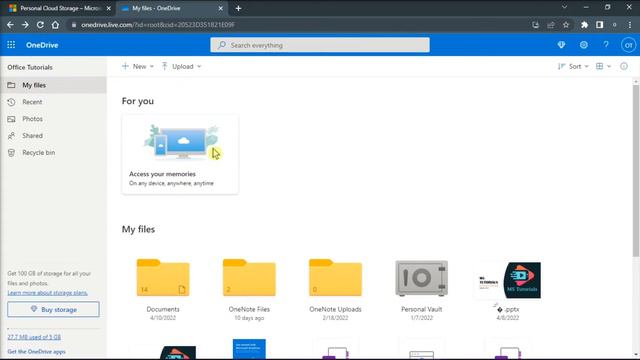Image resolution: width=640 pixels, height=360 pixels.
Task: Click the OneNote Files name label
Action: [249, 309]
